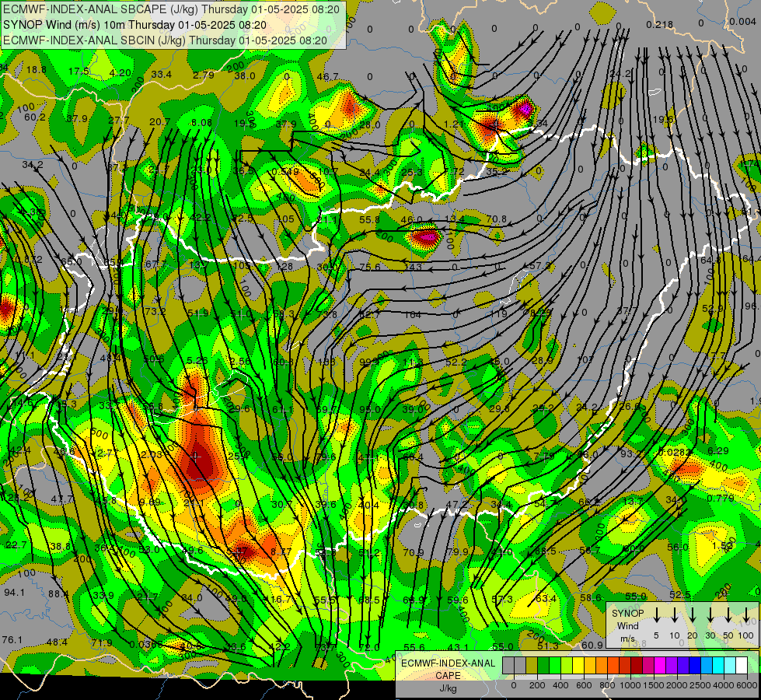Click the map value "8.08"
761x700 pixels.
tap(201, 122)
